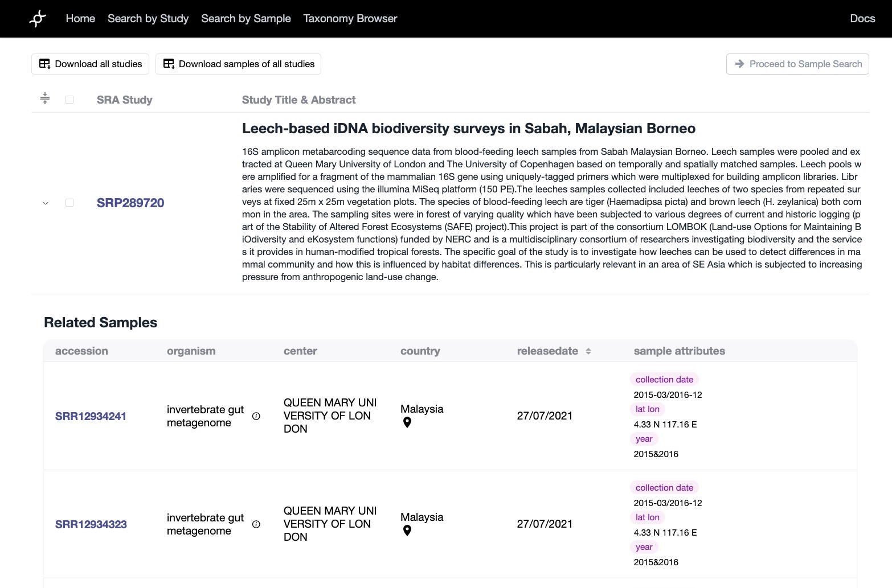Click organism info icon for SRR12934323
This screenshot has width=892, height=588.
click(x=256, y=524)
